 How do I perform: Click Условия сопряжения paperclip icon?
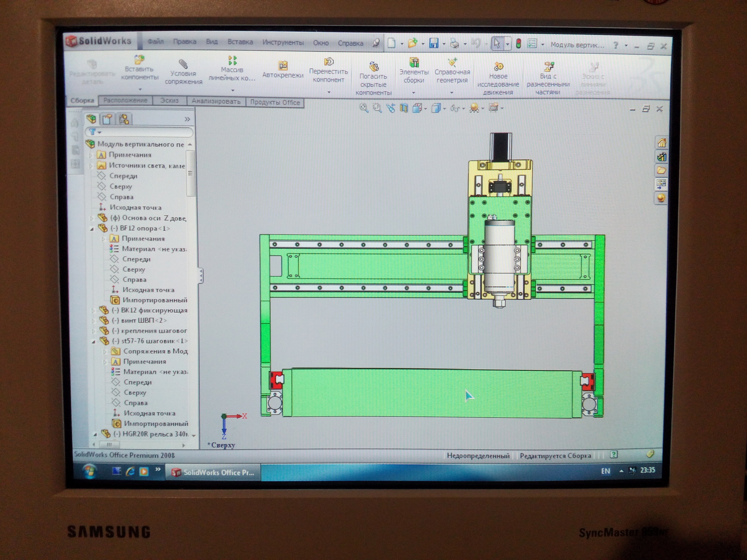(183, 65)
